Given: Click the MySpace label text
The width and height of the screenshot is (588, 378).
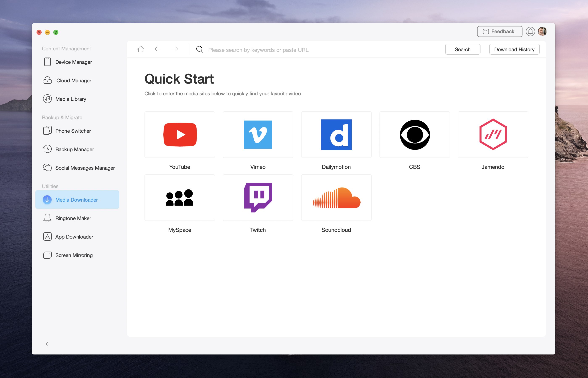Looking at the screenshot, I should point(180,230).
